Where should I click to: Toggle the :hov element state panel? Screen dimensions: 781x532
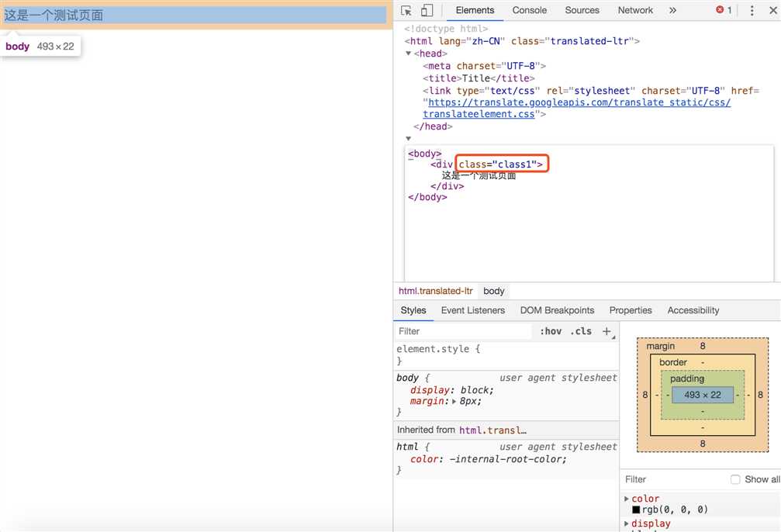[551, 331]
